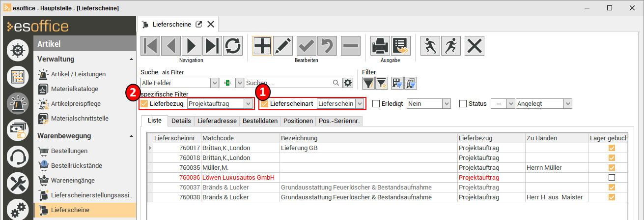
Task: Undo changes with the curved arrow icon
Action: (328, 46)
